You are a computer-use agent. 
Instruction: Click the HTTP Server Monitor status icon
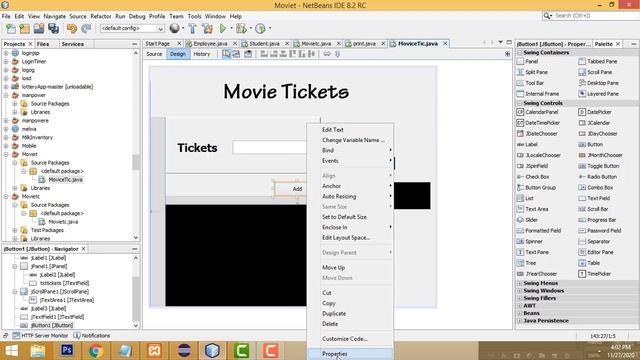tap(16, 336)
